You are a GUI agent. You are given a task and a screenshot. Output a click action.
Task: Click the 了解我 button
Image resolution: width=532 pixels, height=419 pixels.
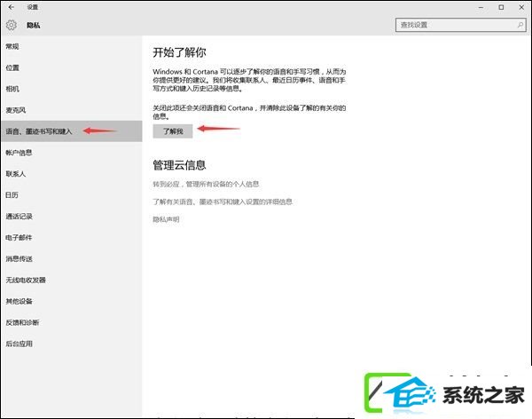[173, 131]
